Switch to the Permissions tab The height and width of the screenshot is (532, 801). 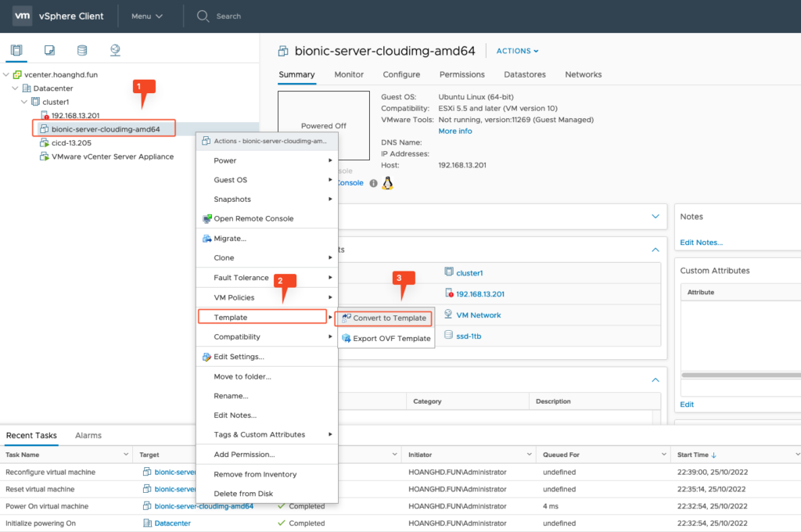[462, 74]
